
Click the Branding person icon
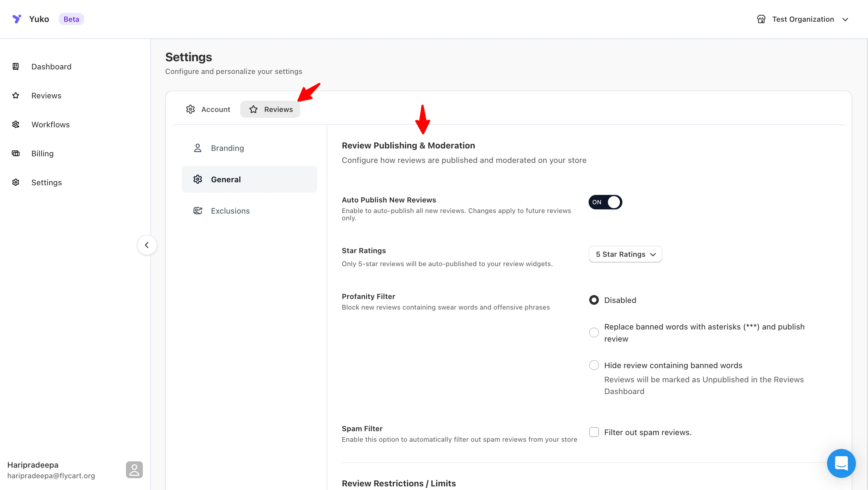tap(198, 148)
